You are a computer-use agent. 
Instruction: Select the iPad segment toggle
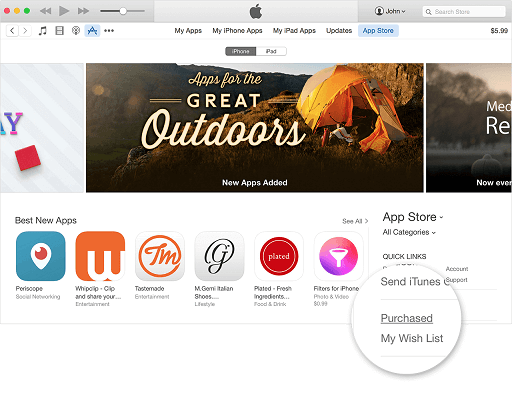(x=271, y=51)
